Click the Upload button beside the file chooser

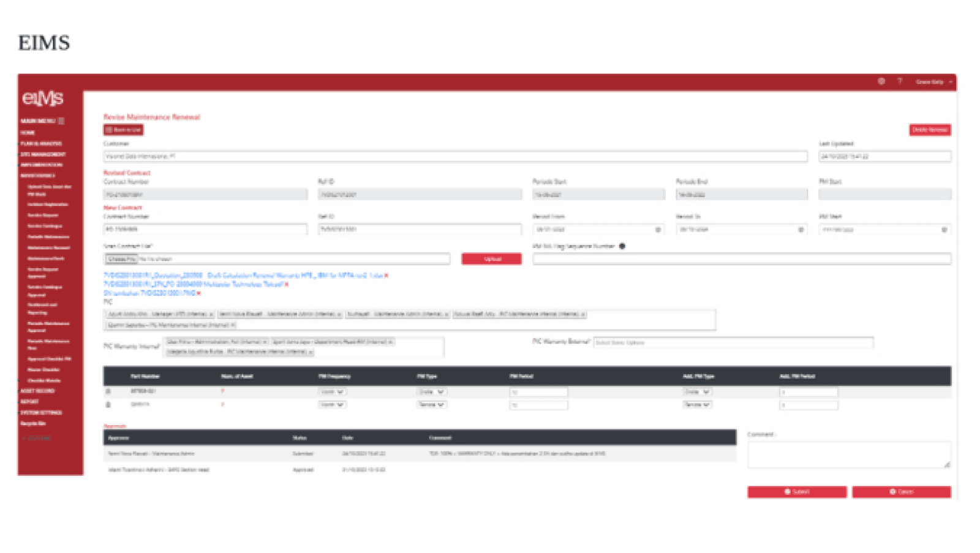(x=491, y=258)
